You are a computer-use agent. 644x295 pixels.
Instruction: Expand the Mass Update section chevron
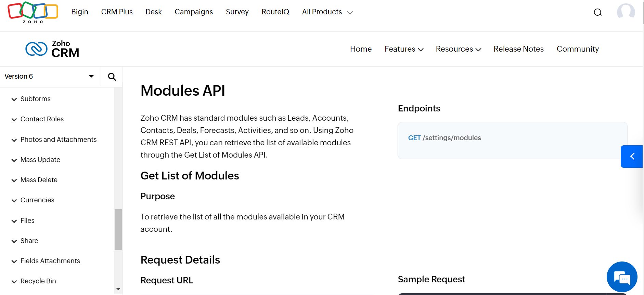(x=14, y=160)
